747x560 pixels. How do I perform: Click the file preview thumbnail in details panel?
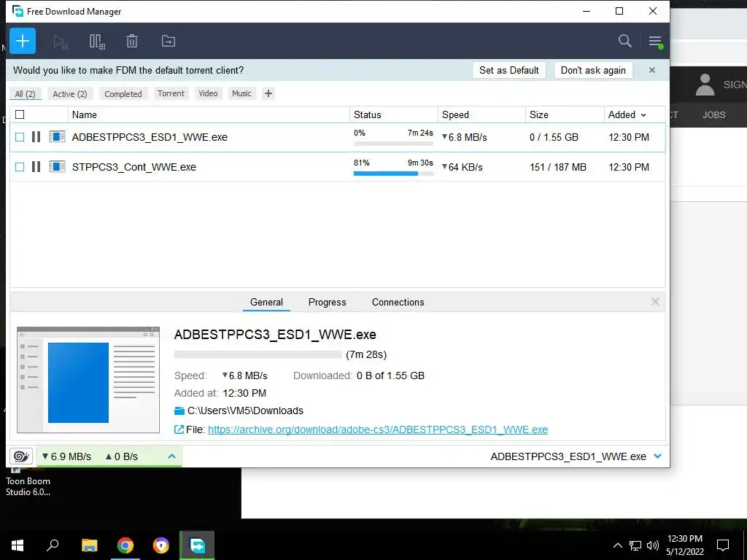pos(88,380)
